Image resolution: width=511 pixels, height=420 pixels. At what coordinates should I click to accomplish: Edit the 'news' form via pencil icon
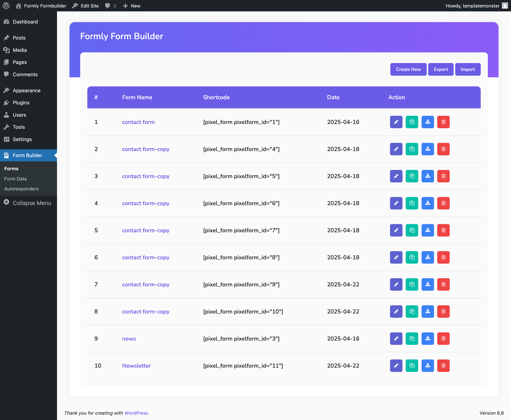(x=396, y=339)
